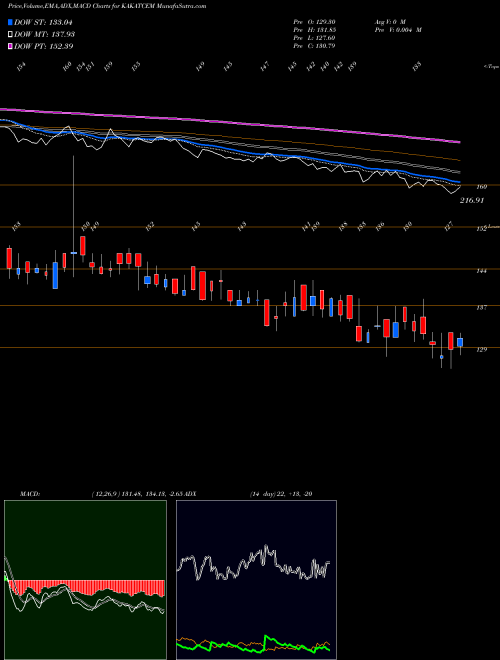Click the 'Pre L: 127.60' low value
This screenshot has height=660, width=500.
pos(314,38)
